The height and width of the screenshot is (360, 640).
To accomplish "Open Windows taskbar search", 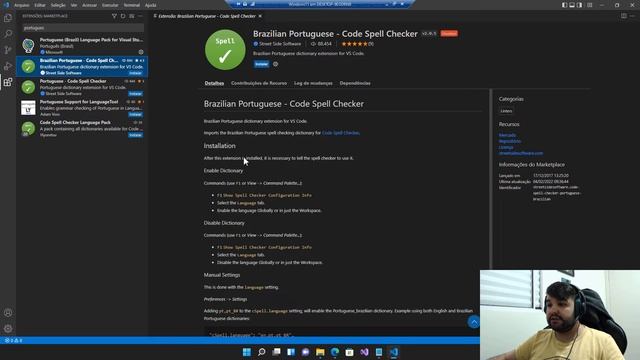I will tap(262, 352).
